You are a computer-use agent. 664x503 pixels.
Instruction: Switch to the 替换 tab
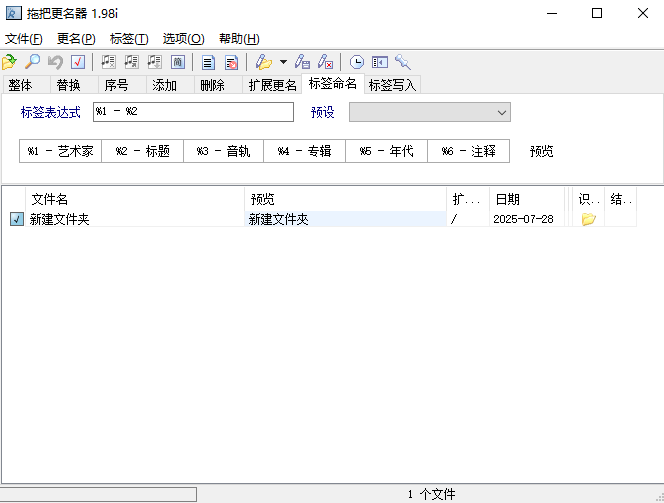(74, 85)
